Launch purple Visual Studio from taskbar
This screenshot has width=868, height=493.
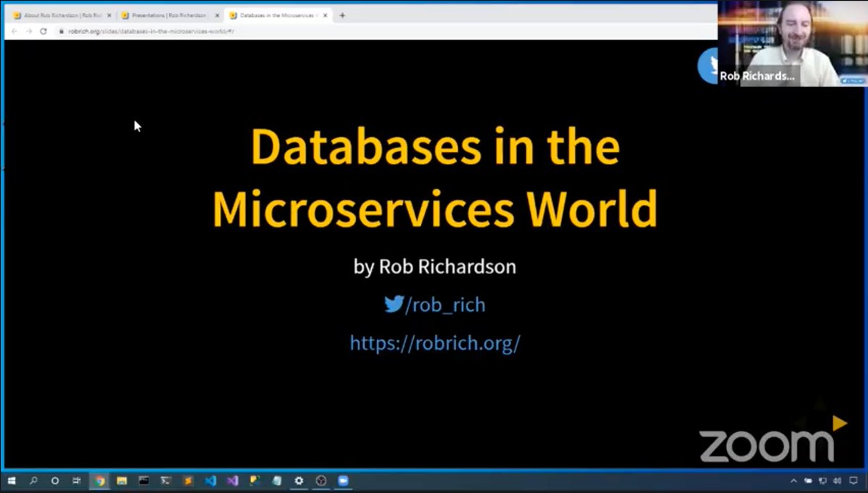coord(232,481)
